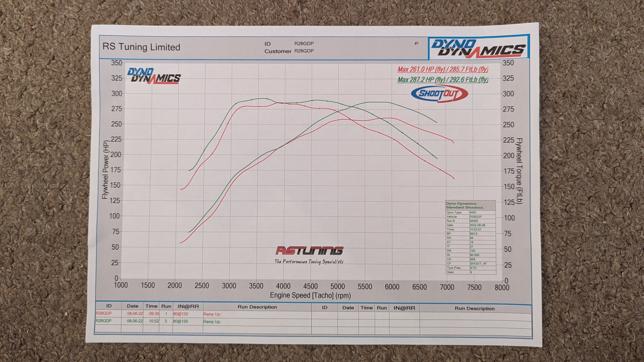This screenshot has height=362, width=644.
Task: Click the RS Tuning logo on chart
Action: (309, 251)
